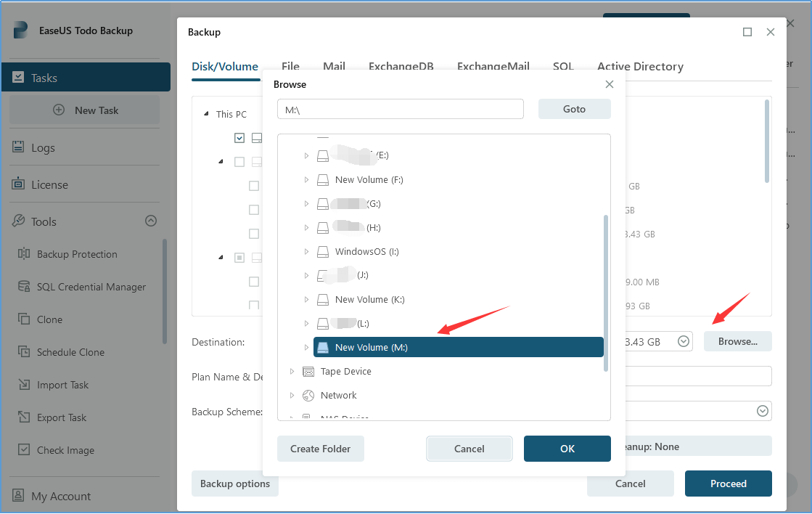Image resolution: width=812 pixels, height=514 pixels.
Task: Check the volume checkbox beside the 3.43 GB size
Action: 254,234
